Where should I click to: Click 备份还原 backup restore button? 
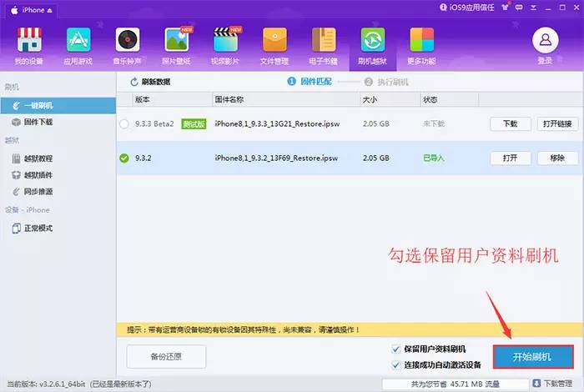click(x=166, y=357)
